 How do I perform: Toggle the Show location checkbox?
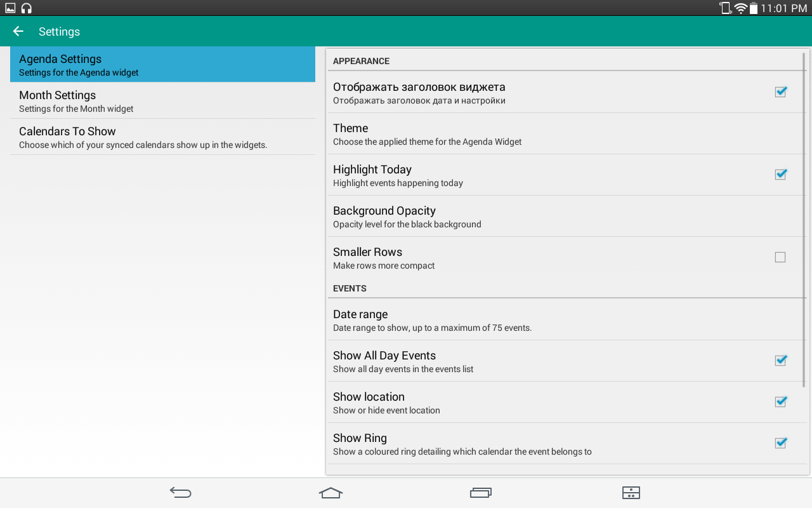(780, 402)
